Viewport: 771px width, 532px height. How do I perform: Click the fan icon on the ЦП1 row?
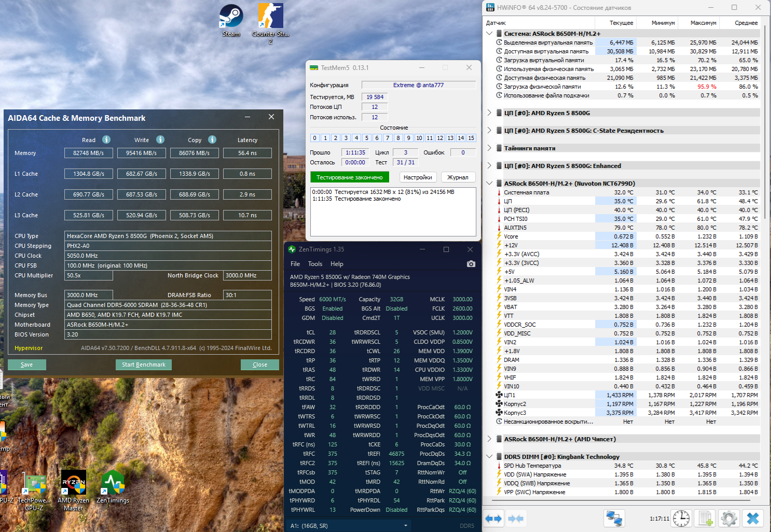pos(499,395)
